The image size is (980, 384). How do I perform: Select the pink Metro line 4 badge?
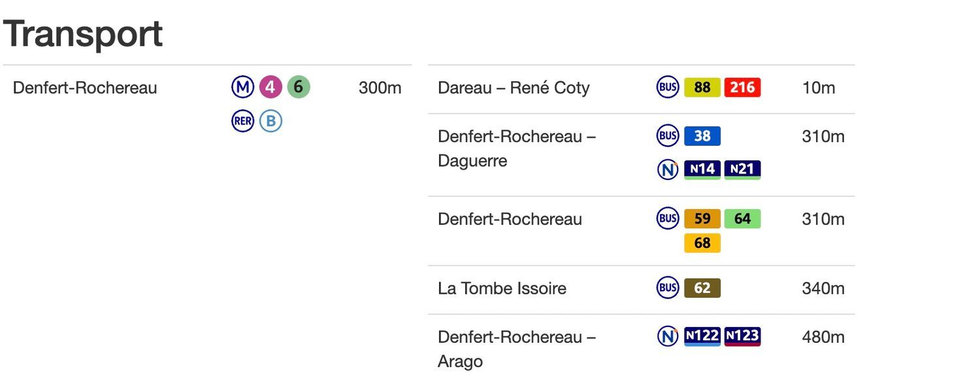(270, 87)
